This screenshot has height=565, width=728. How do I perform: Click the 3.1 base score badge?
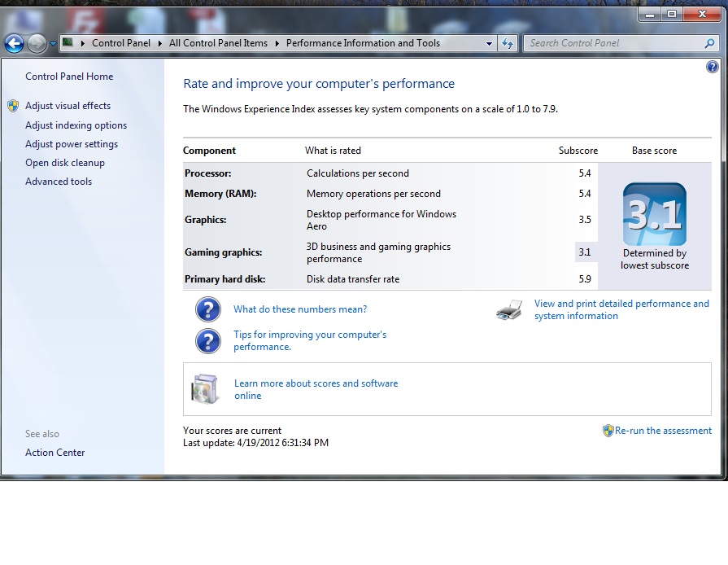click(654, 214)
